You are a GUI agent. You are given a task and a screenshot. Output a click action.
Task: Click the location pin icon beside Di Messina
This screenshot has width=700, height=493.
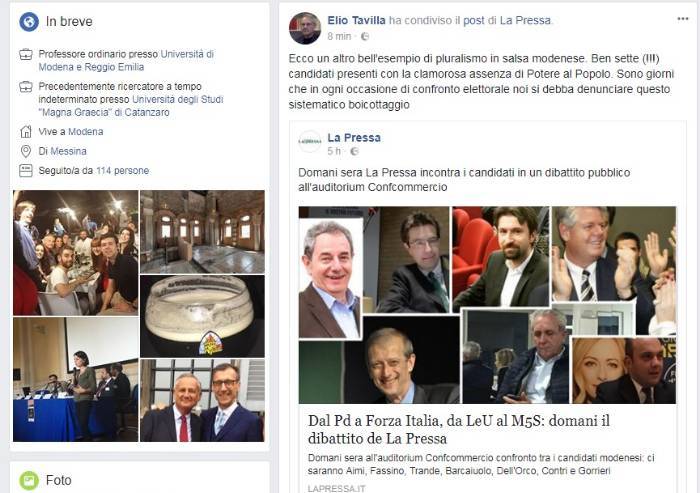[x=26, y=151]
